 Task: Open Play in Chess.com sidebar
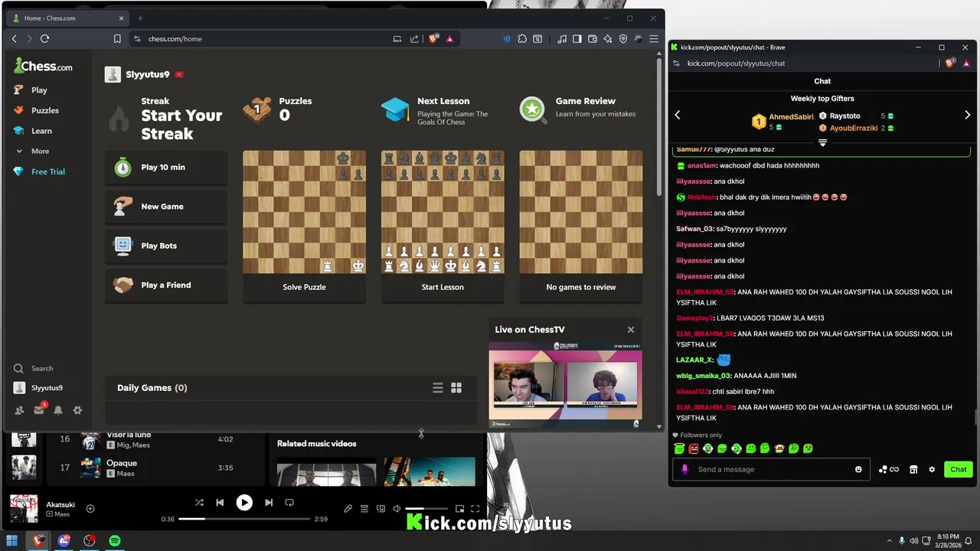click(x=31, y=90)
